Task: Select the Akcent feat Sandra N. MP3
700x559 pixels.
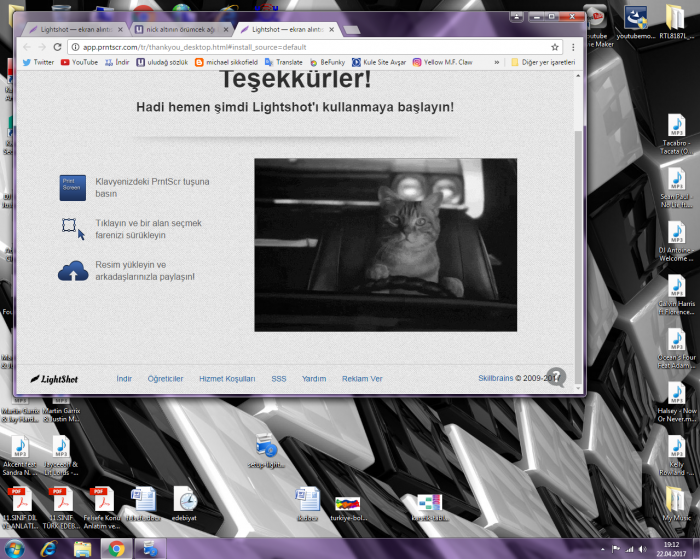Action: point(20,456)
